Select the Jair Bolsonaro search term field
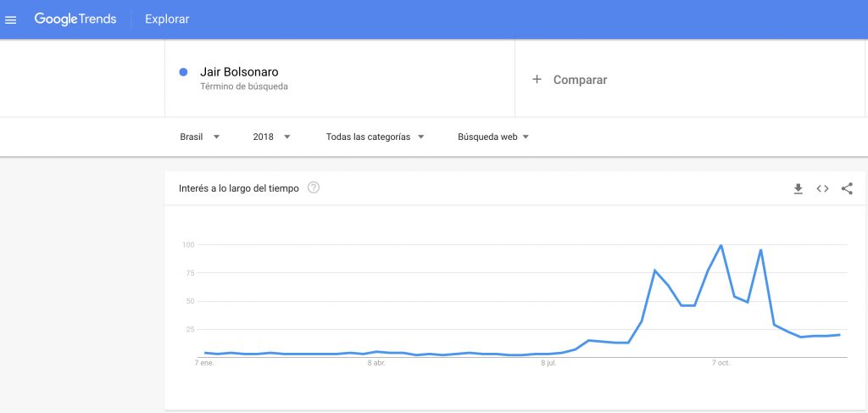 [340, 78]
